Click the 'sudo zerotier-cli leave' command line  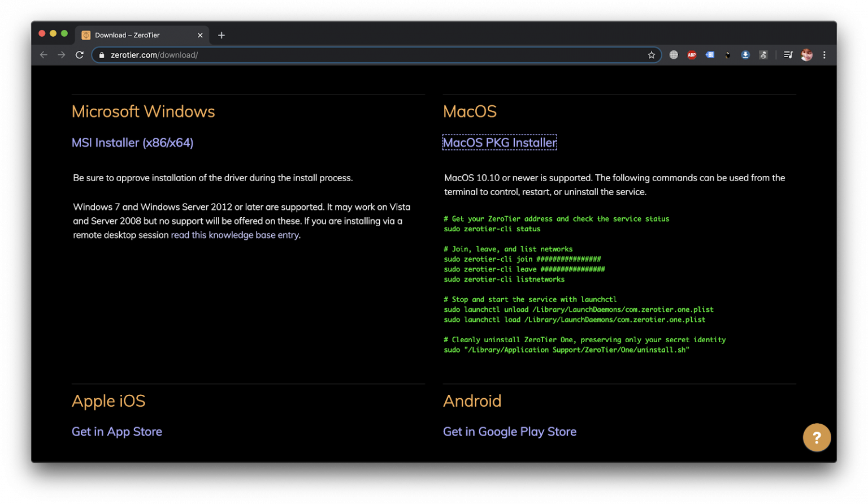click(x=524, y=269)
